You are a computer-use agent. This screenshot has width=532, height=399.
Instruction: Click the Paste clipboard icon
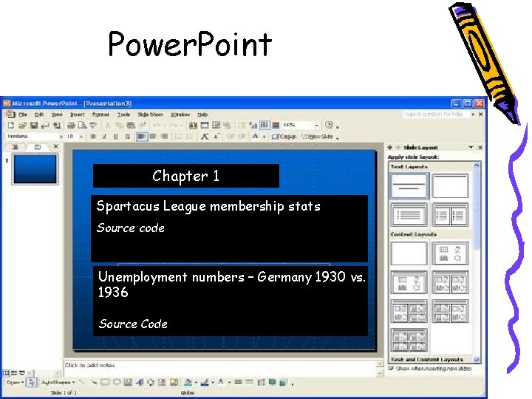pos(131,125)
